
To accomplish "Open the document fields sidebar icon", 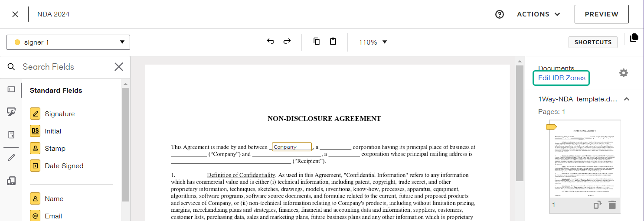I will point(11,135).
